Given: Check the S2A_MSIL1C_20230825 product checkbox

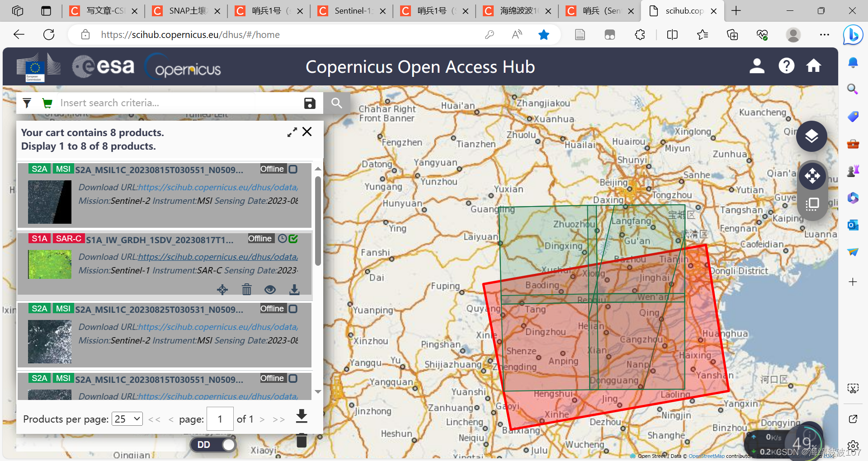Looking at the screenshot, I should point(293,309).
